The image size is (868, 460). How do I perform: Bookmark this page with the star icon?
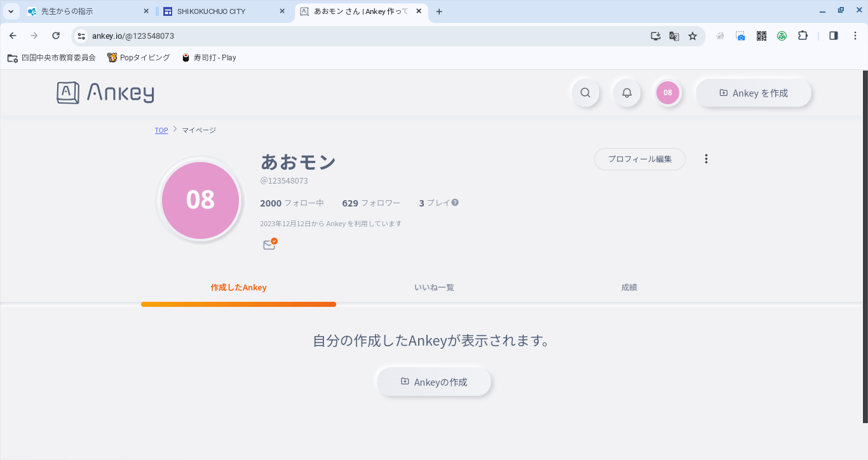pyautogui.click(x=693, y=36)
